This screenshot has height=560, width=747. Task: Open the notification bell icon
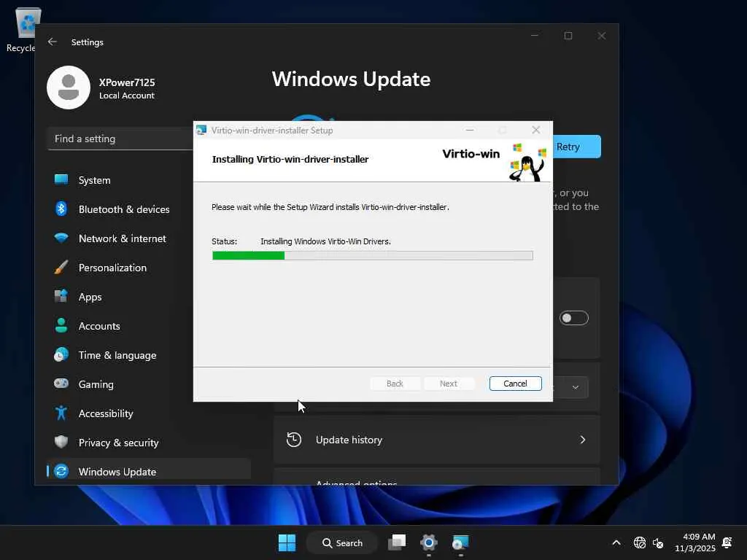tap(727, 542)
